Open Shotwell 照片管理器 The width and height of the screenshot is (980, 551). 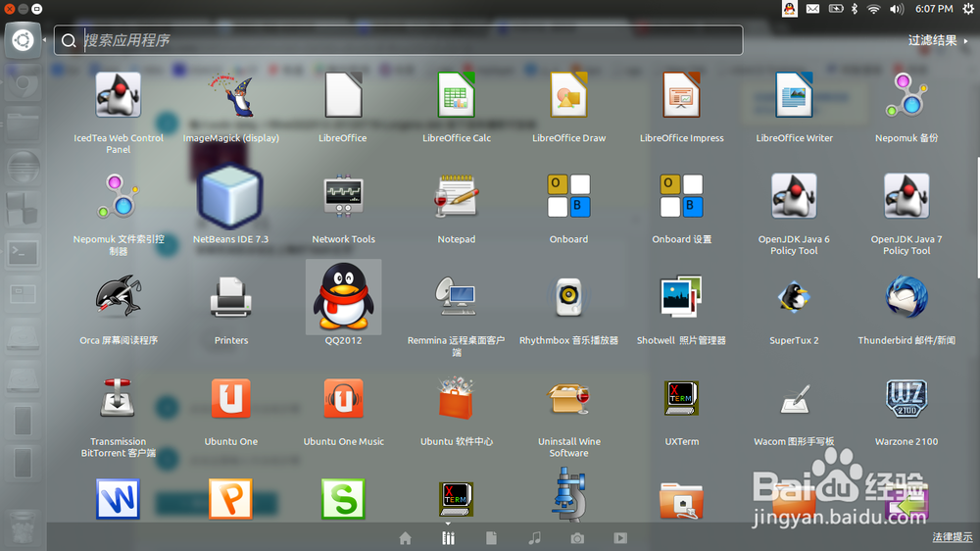[x=681, y=296]
